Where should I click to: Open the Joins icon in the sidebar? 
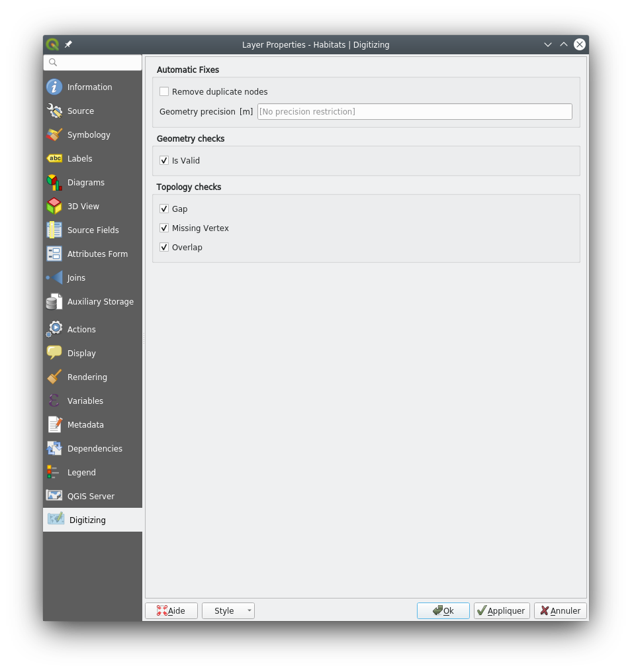54,277
